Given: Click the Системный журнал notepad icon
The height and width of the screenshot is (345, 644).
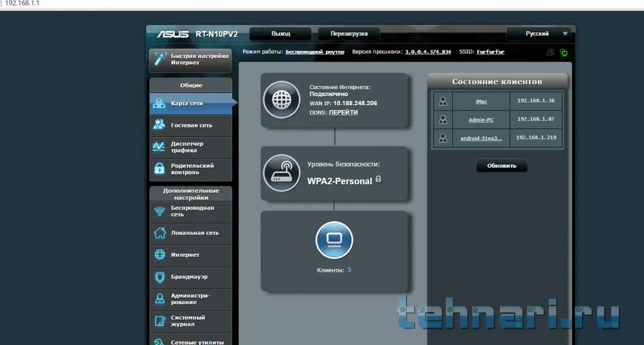Looking at the screenshot, I should [159, 321].
